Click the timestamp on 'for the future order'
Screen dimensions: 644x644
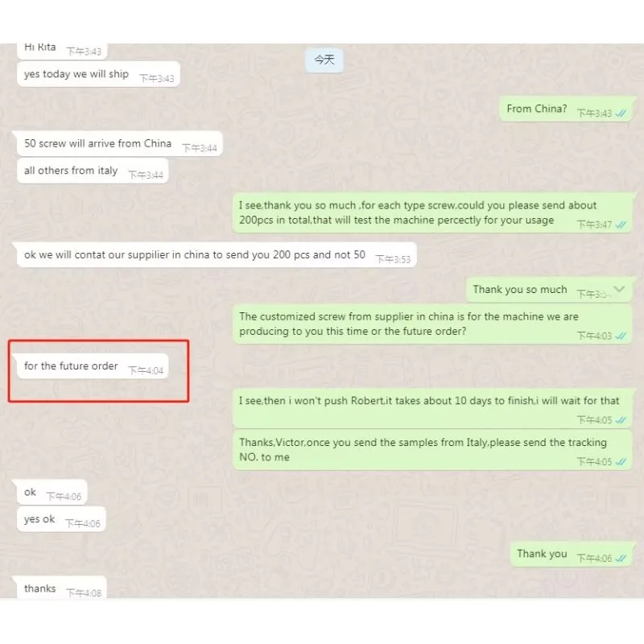click(x=146, y=370)
